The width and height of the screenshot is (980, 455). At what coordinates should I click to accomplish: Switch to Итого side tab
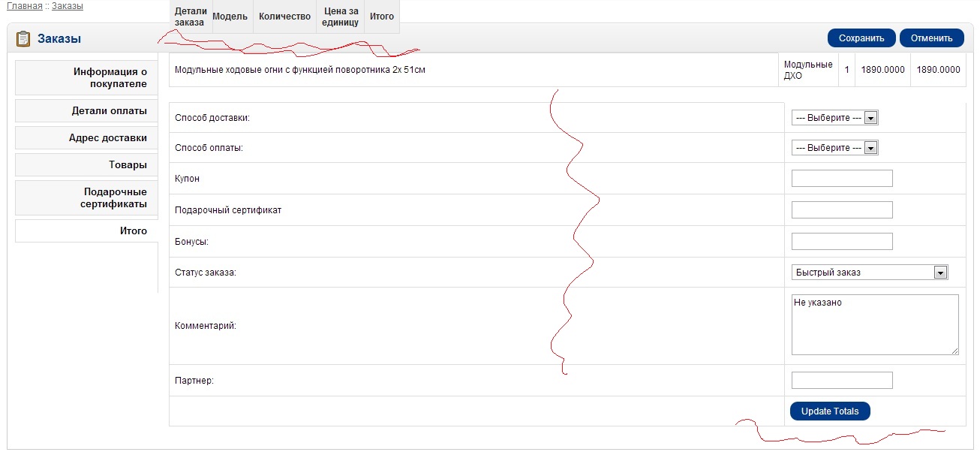[86, 231]
